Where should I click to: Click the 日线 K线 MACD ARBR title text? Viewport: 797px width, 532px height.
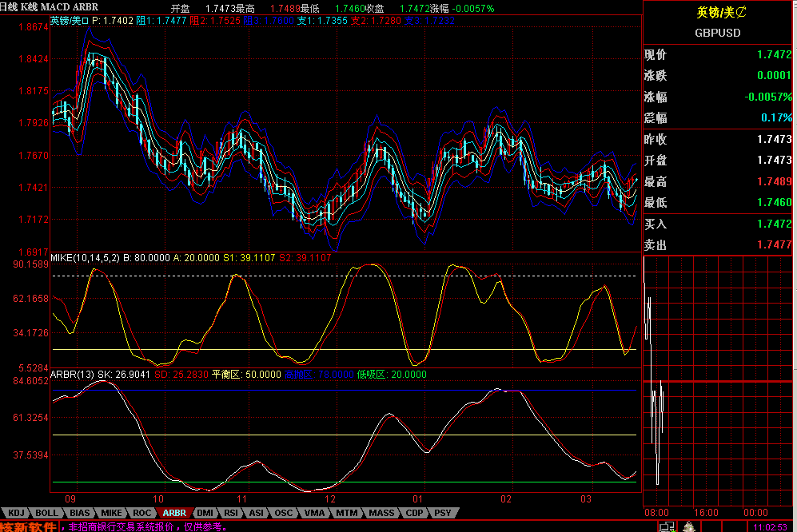point(50,6)
